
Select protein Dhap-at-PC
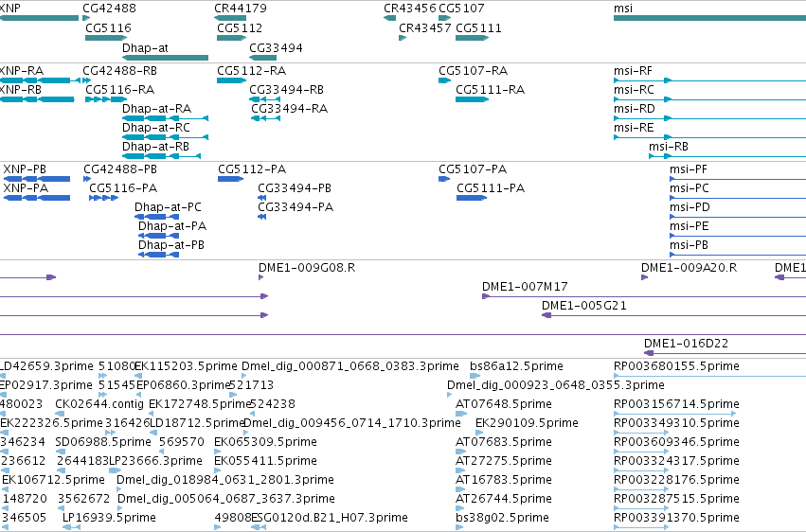[168, 207]
